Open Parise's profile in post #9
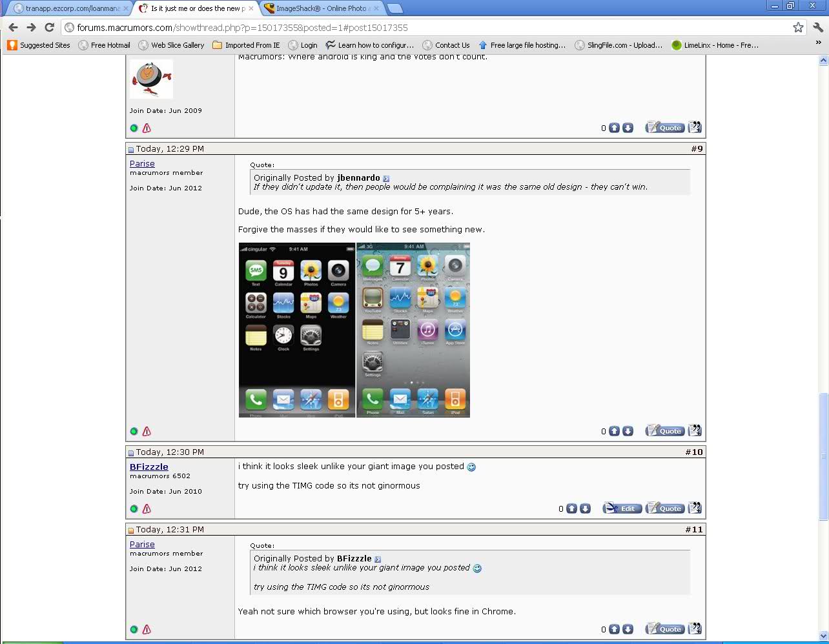Viewport: 829px width, 644px height. [142, 164]
